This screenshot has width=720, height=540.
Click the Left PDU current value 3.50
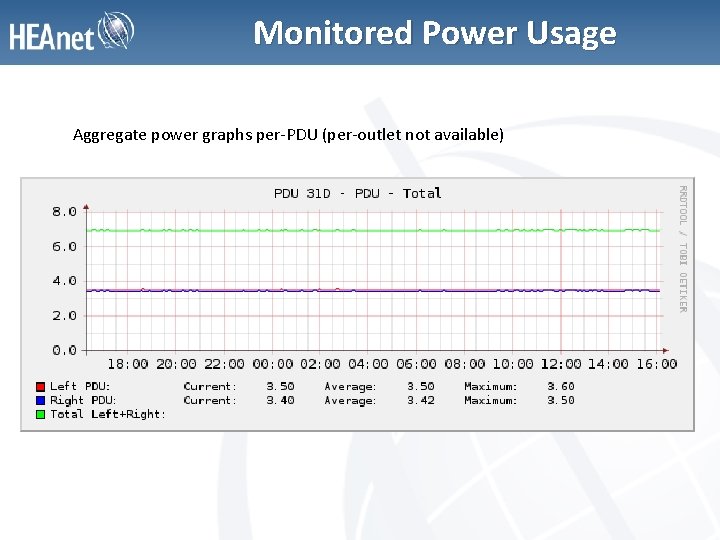coord(280,386)
